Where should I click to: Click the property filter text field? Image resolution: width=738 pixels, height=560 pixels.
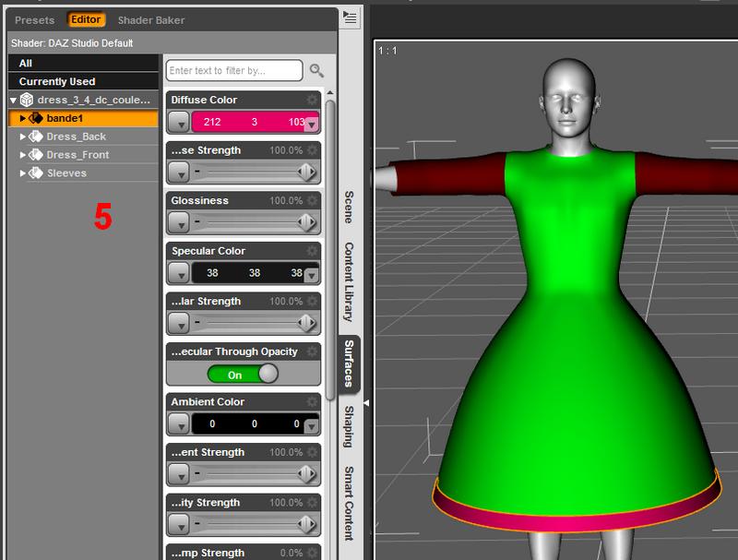click(234, 71)
